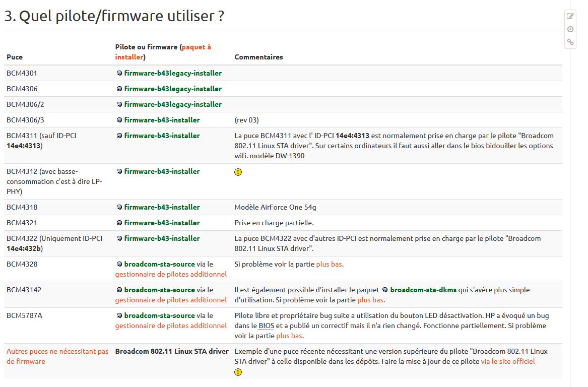Click warning icon below the site officiel text

click(238, 372)
